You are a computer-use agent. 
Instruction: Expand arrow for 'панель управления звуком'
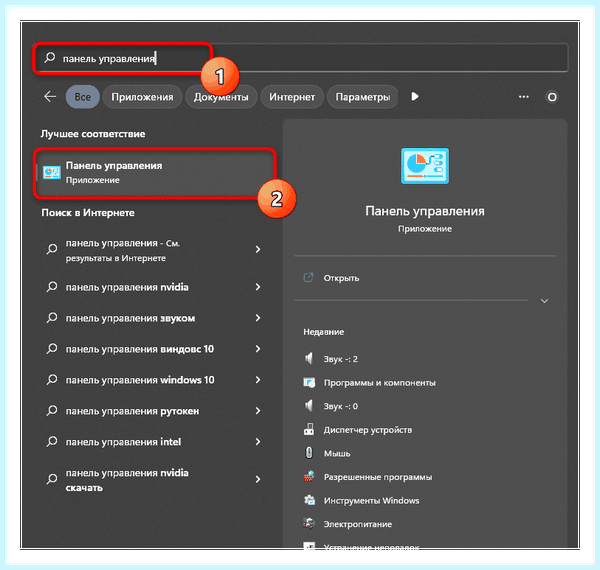tap(258, 318)
